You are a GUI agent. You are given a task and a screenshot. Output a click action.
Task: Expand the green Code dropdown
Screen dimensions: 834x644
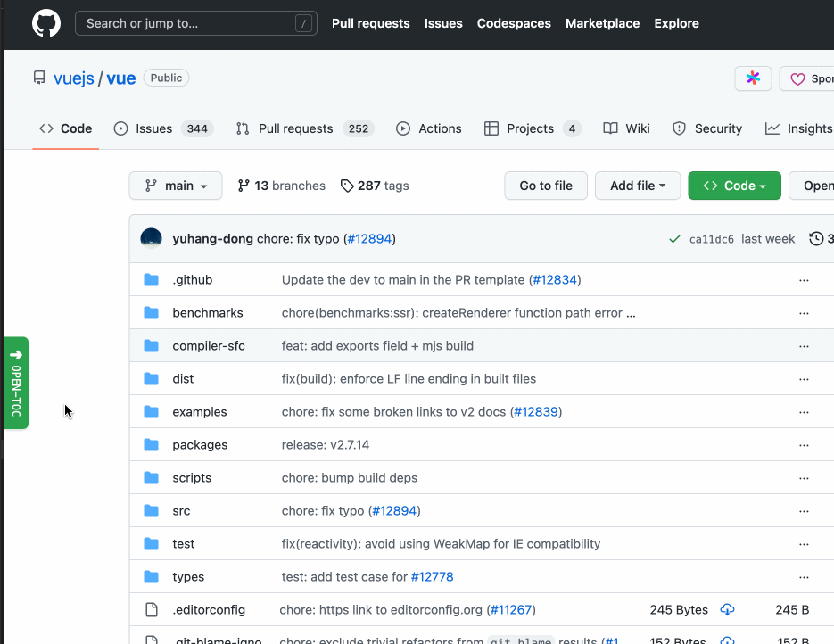734,186
